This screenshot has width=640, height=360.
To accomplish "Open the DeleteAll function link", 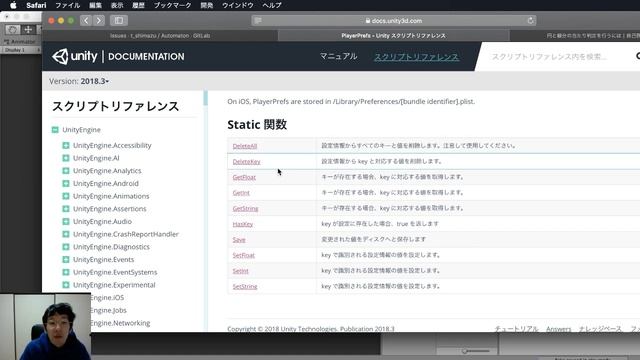I will tap(244, 146).
